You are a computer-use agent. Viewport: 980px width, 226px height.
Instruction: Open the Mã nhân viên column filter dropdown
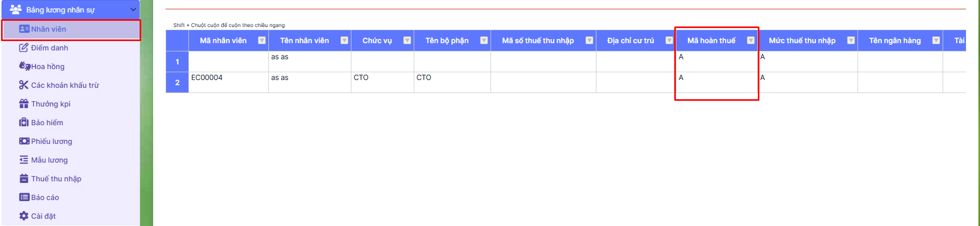coord(262,41)
